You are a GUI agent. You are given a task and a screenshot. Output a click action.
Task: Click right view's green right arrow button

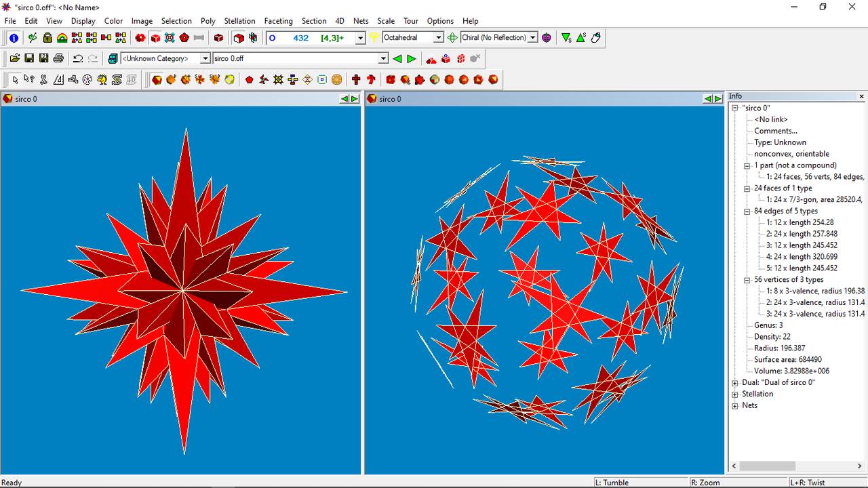718,99
